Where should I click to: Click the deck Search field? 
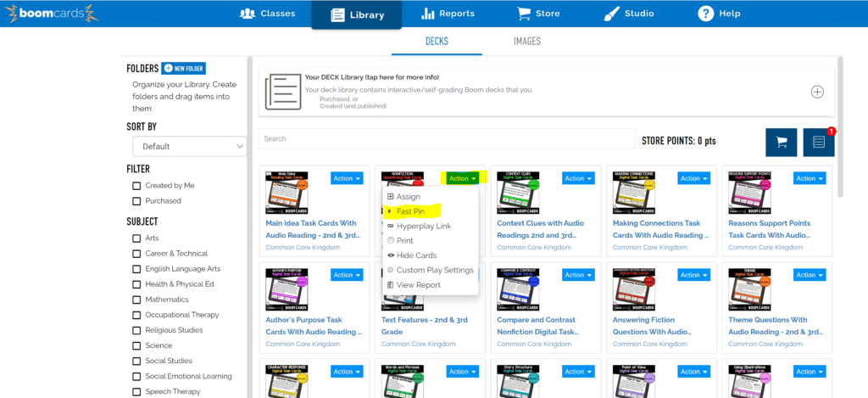447,138
